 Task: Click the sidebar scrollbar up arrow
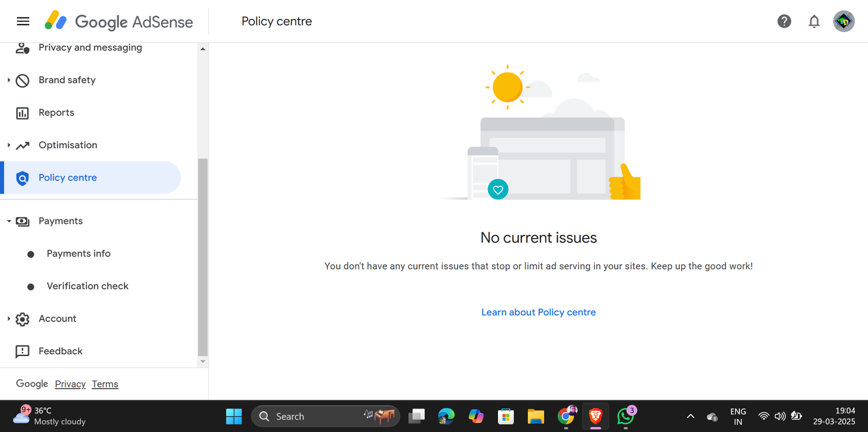[x=203, y=49]
